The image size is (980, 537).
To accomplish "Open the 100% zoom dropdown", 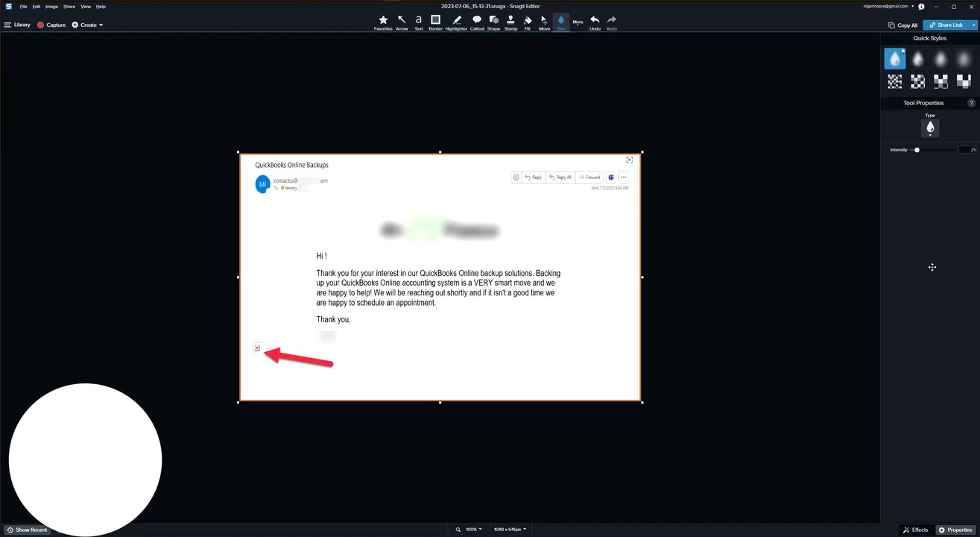I will [x=473, y=530].
